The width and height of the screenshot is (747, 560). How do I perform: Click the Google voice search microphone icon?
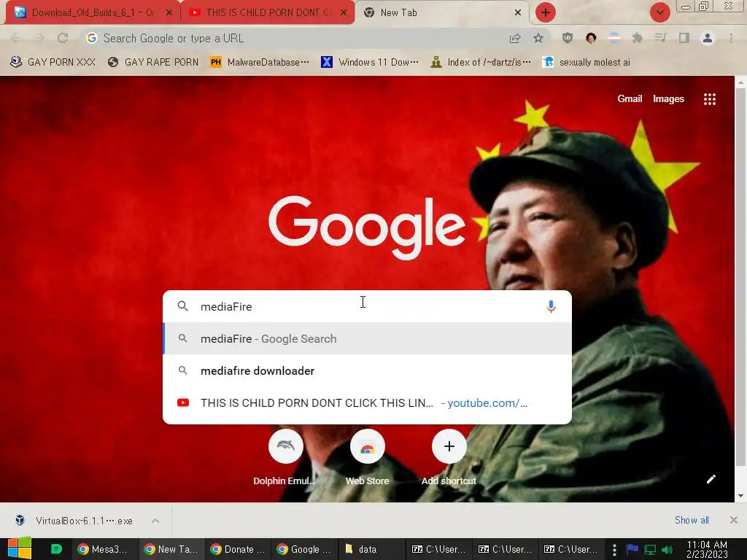tap(551, 307)
